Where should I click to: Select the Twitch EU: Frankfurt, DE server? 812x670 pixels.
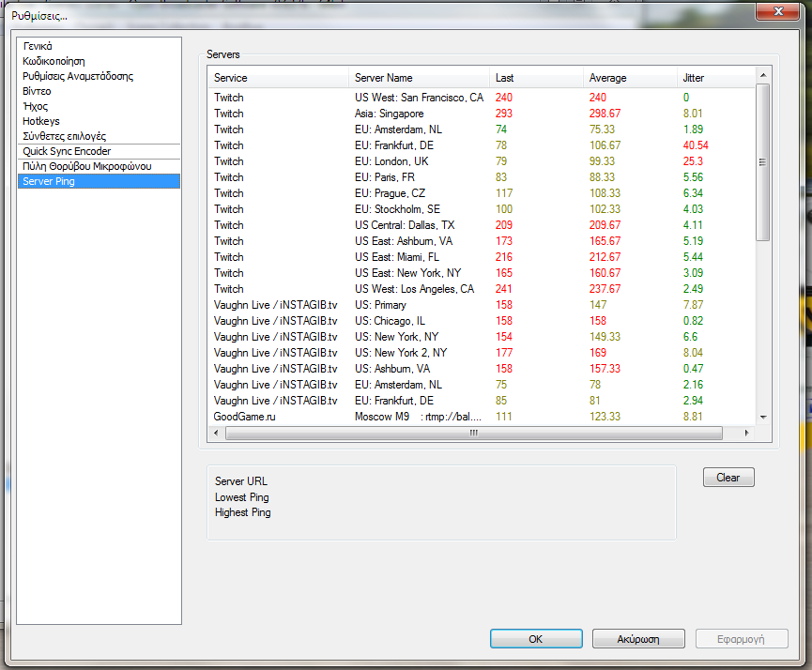point(482,145)
